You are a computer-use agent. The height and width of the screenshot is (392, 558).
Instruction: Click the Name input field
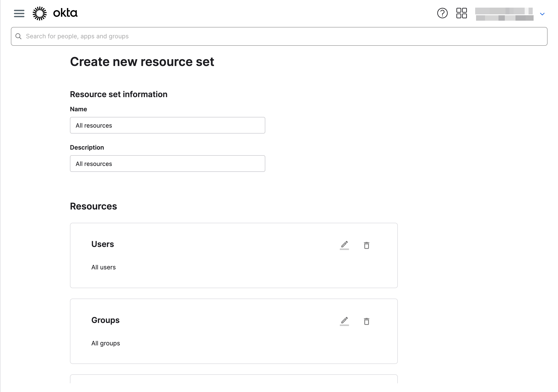[x=167, y=125]
